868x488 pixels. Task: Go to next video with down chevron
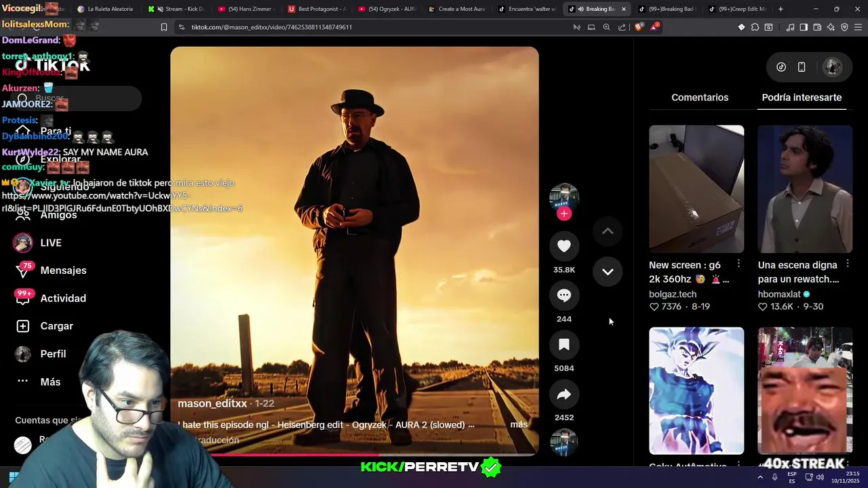click(x=608, y=271)
